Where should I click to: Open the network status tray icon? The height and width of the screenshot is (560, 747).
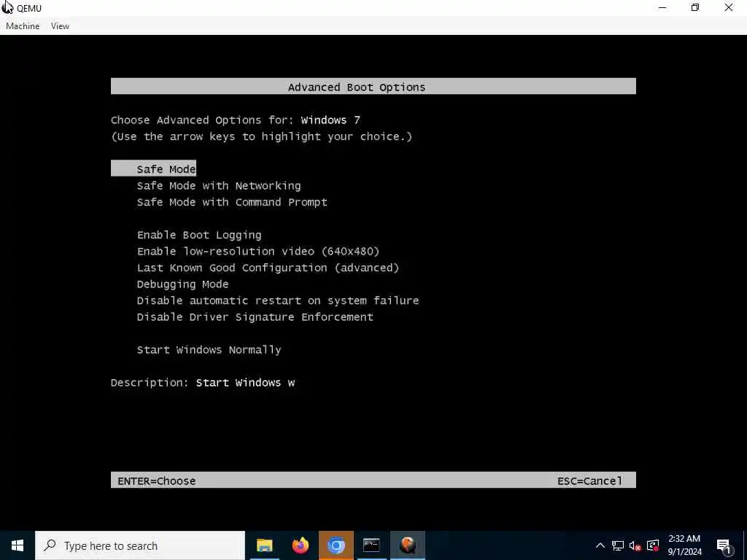point(618,545)
